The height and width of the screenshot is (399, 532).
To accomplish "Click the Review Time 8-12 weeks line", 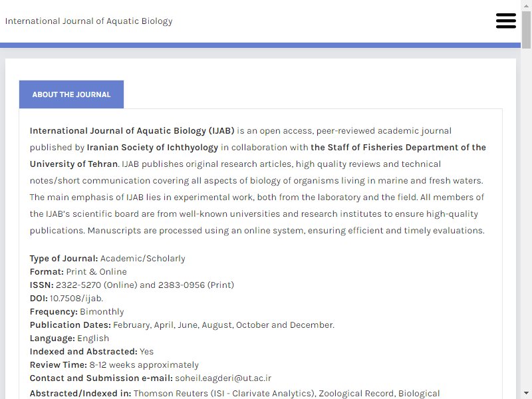I will (114, 364).
